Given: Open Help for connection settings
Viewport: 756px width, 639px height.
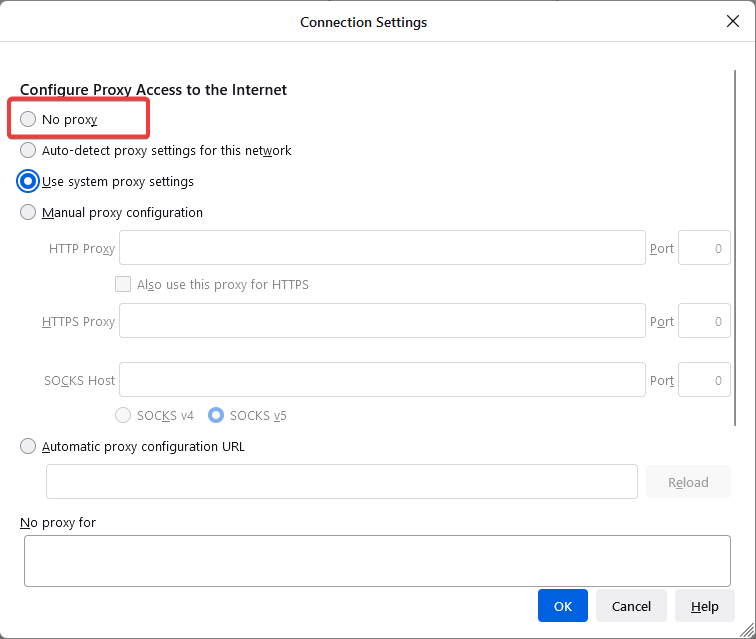Looking at the screenshot, I should tap(705, 606).
